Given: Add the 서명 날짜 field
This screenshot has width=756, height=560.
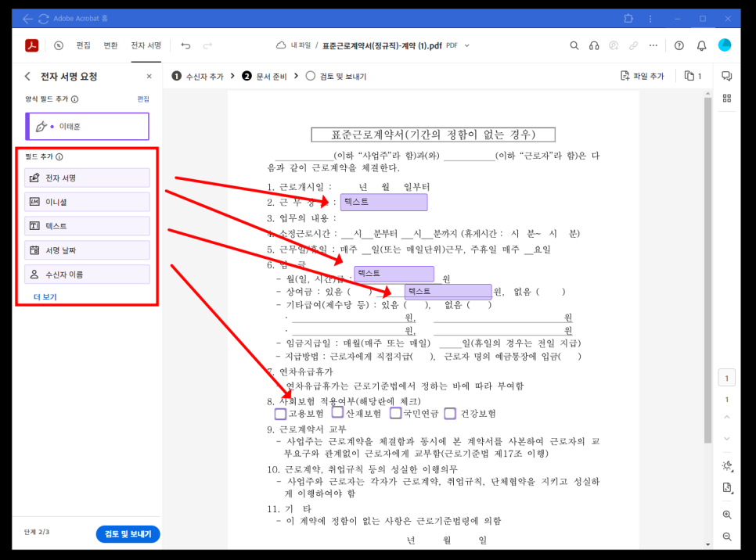Looking at the screenshot, I should point(88,250).
